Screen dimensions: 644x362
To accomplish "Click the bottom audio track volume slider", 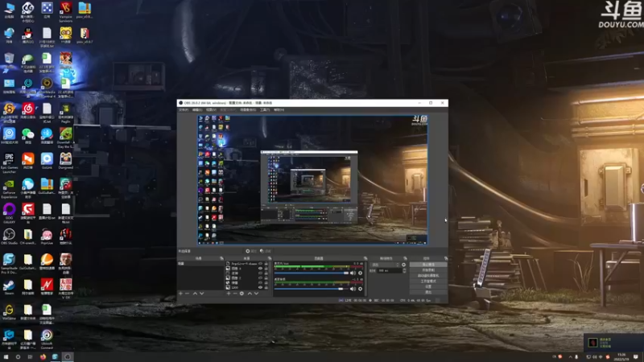I will [x=312, y=289].
